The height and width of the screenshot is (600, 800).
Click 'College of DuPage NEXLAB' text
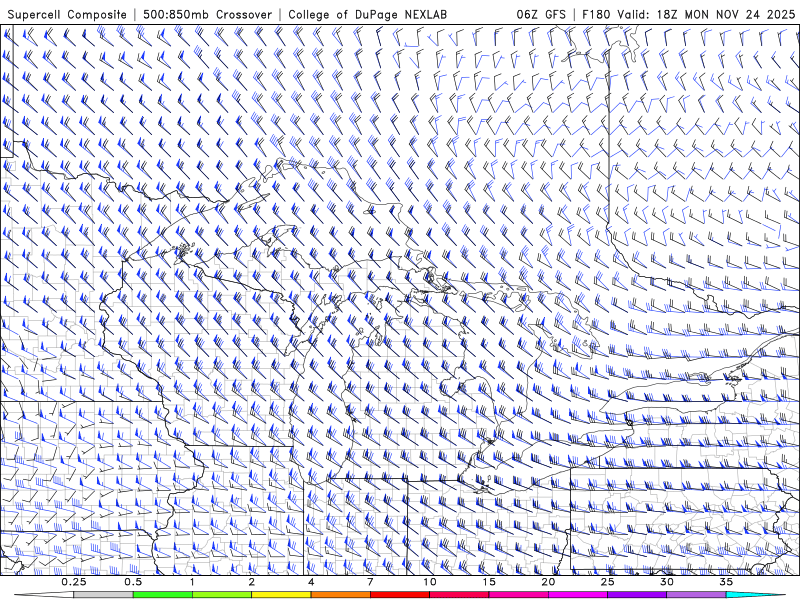click(367, 15)
